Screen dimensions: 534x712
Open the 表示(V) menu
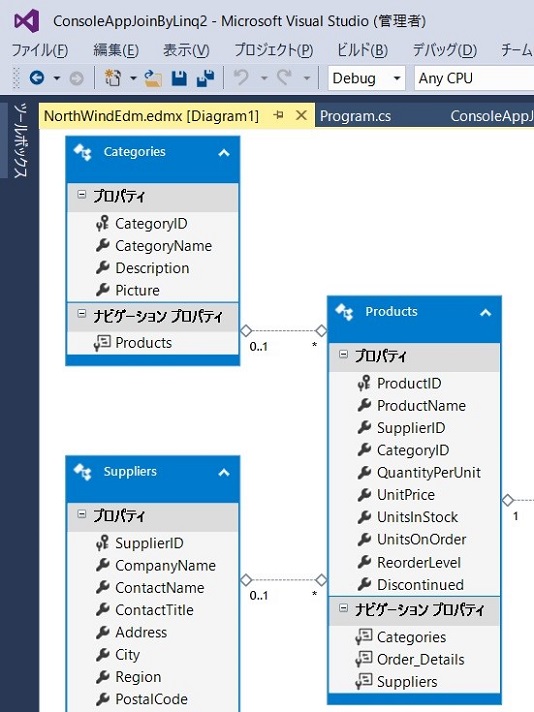186,49
